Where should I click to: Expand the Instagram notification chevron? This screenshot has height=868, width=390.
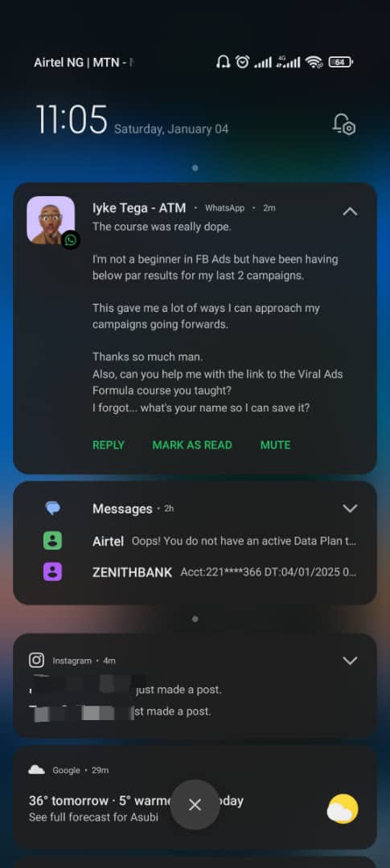(350, 661)
